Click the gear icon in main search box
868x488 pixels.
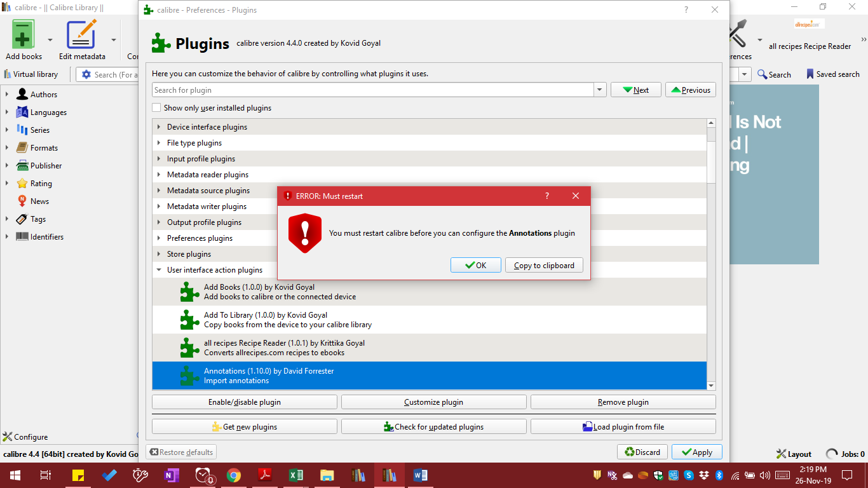86,74
